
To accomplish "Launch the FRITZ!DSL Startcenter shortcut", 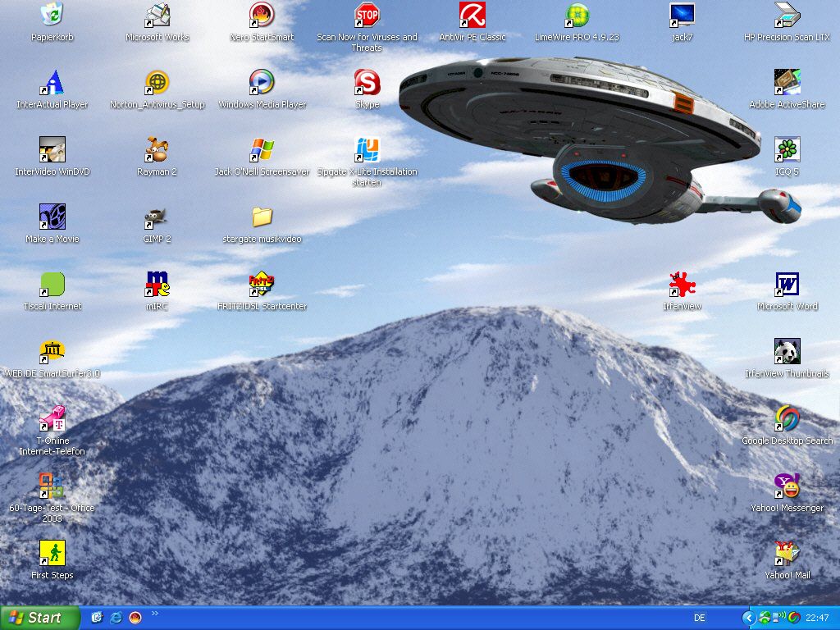I will 262,284.
